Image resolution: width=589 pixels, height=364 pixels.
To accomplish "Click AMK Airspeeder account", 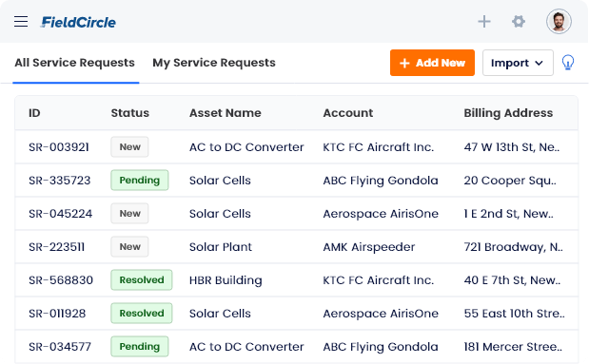I will pyautogui.click(x=369, y=247).
